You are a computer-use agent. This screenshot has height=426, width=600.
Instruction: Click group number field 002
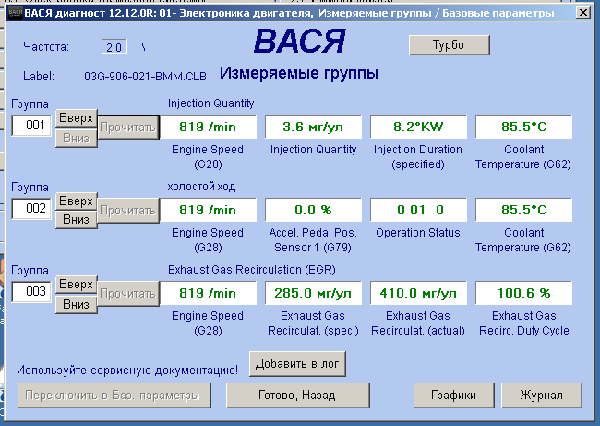click(x=31, y=209)
